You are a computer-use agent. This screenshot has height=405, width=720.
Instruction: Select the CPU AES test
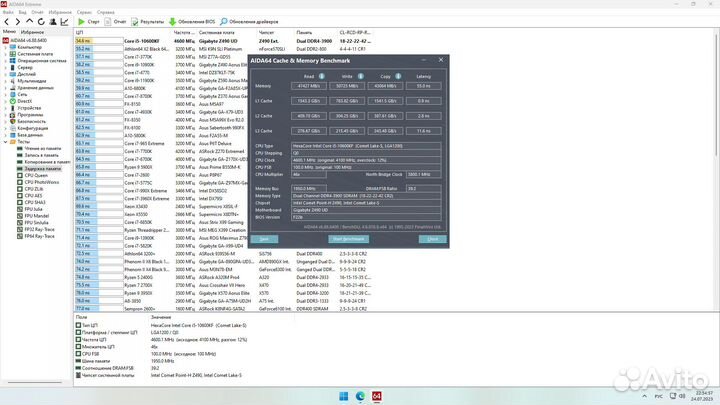point(33,196)
